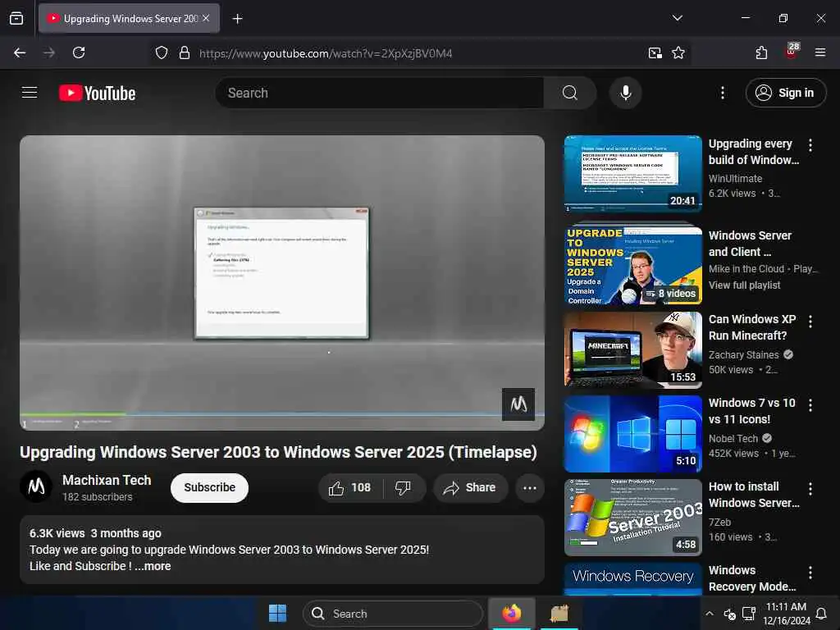Open the Machixan Tech channel name link
Viewport: 840px width, 630px height.
coord(107,480)
